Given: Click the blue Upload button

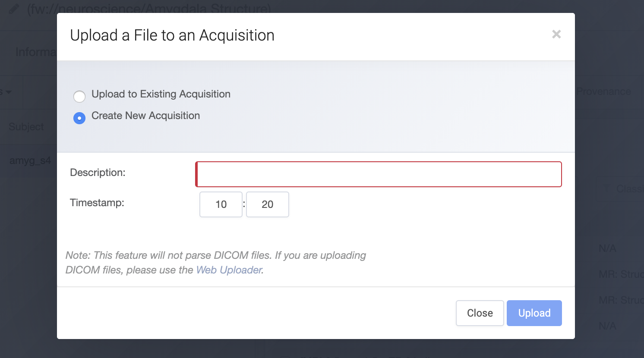Looking at the screenshot, I should pyautogui.click(x=534, y=313).
